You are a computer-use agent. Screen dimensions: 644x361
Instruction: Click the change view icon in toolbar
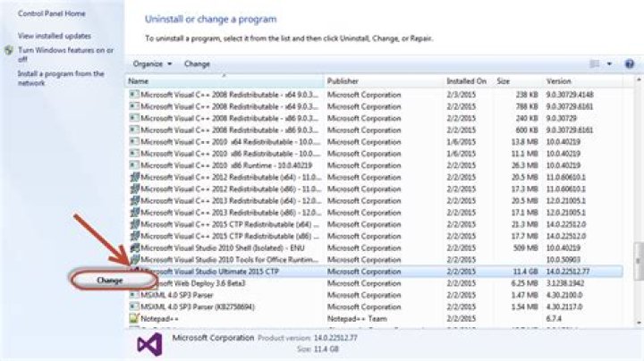594,64
